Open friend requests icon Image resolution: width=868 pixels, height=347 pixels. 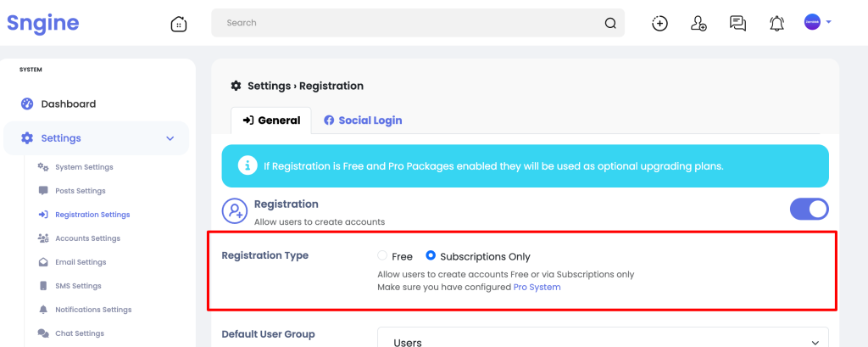coord(698,23)
